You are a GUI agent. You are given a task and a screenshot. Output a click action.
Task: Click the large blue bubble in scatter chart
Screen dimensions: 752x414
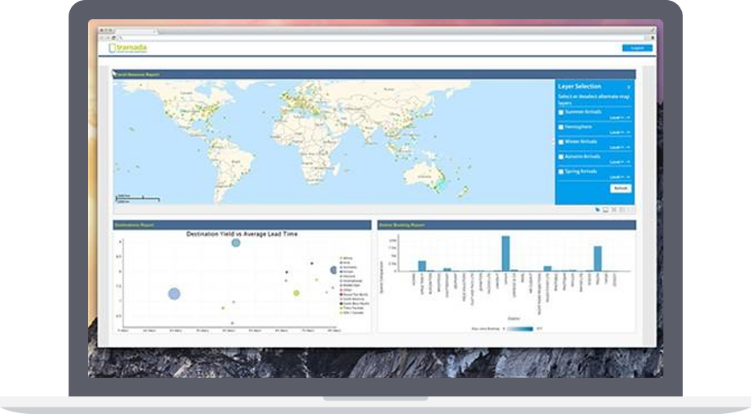click(174, 294)
